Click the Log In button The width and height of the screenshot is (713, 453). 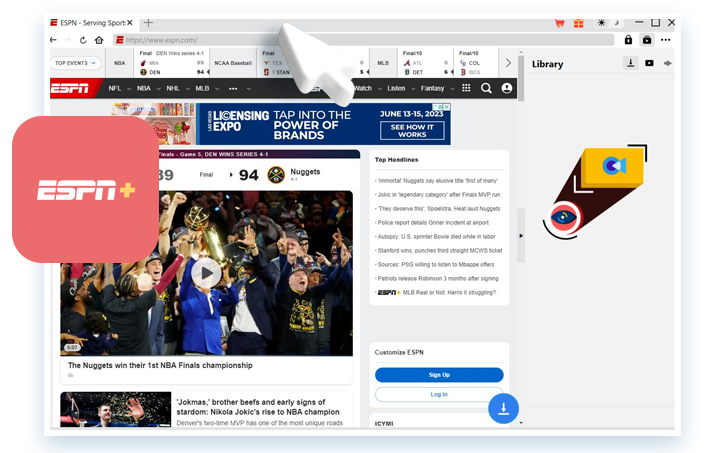[439, 394]
